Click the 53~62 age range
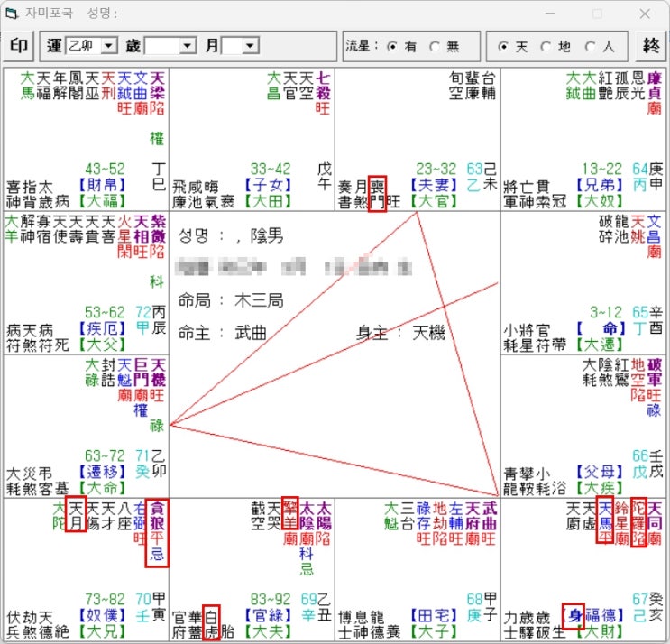Screen dimensions: 670x644 [x=105, y=313]
